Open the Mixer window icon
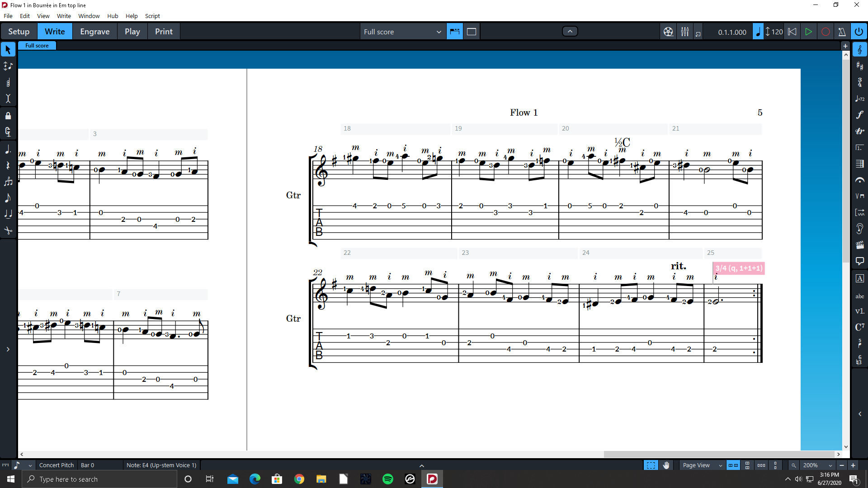 click(685, 32)
